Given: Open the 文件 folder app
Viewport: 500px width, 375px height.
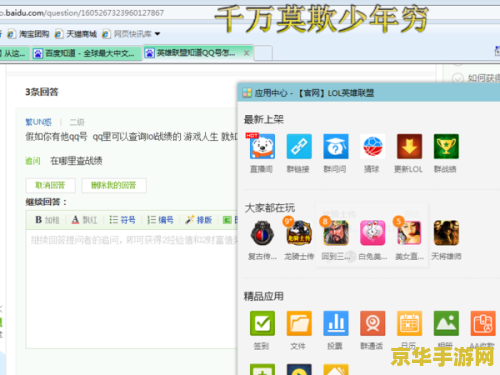Looking at the screenshot, I should [x=299, y=323].
